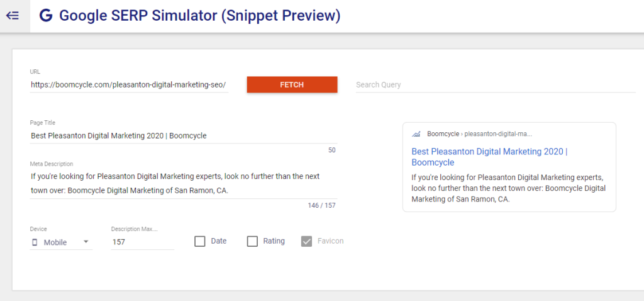Image resolution: width=644 pixels, height=301 pixels.
Task: Focus the Search Query field
Action: pyautogui.click(x=496, y=84)
